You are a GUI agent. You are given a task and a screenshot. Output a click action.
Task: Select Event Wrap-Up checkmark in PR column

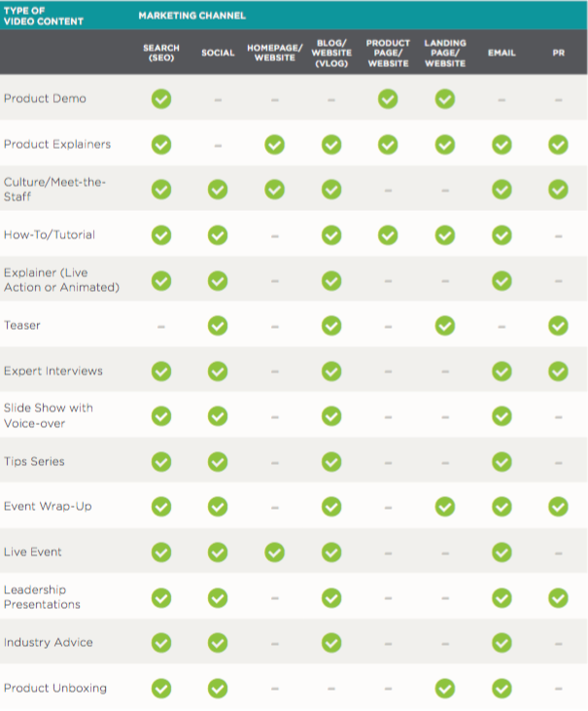coord(558,507)
